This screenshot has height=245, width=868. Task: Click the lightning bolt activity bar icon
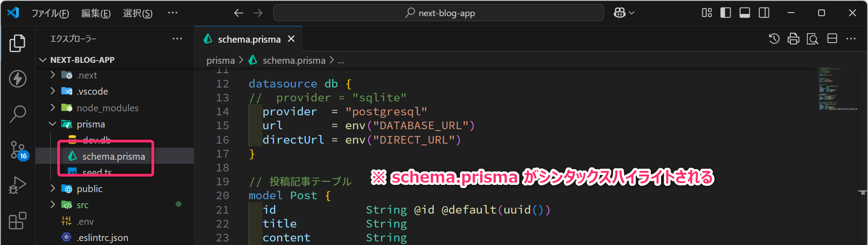pyautogui.click(x=18, y=79)
